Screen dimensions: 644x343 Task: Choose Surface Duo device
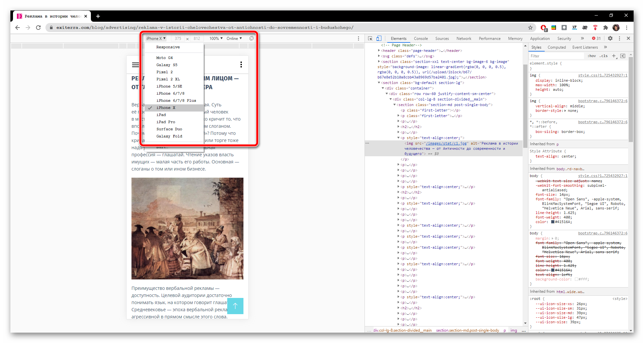174,129
